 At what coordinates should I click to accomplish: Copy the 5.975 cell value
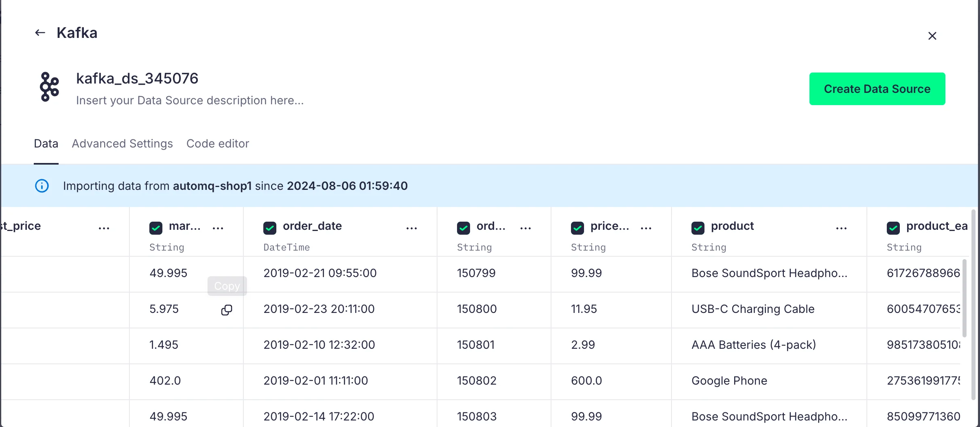click(x=226, y=310)
